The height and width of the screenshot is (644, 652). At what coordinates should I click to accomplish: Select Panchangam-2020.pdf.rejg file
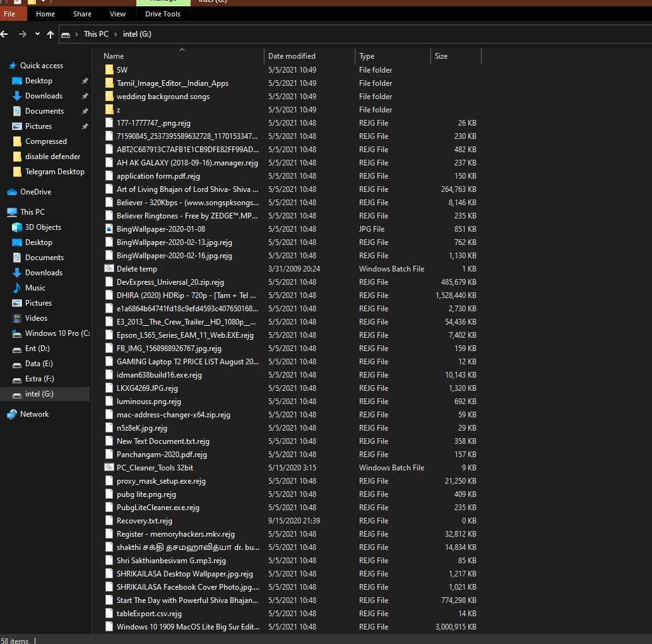162,455
